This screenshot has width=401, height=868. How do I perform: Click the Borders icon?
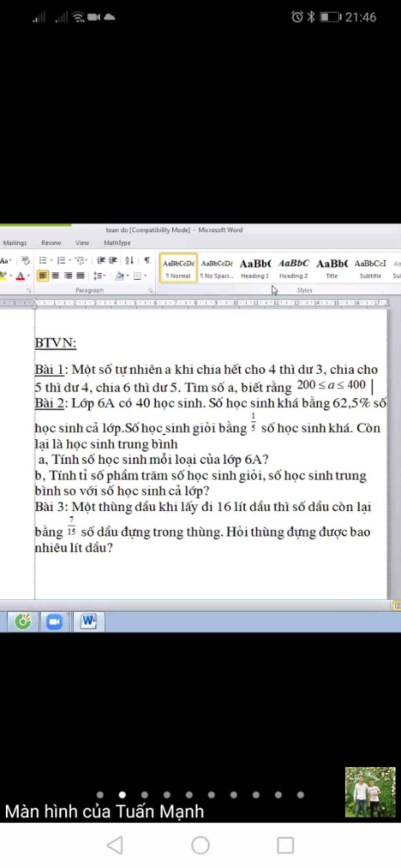(x=137, y=276)
